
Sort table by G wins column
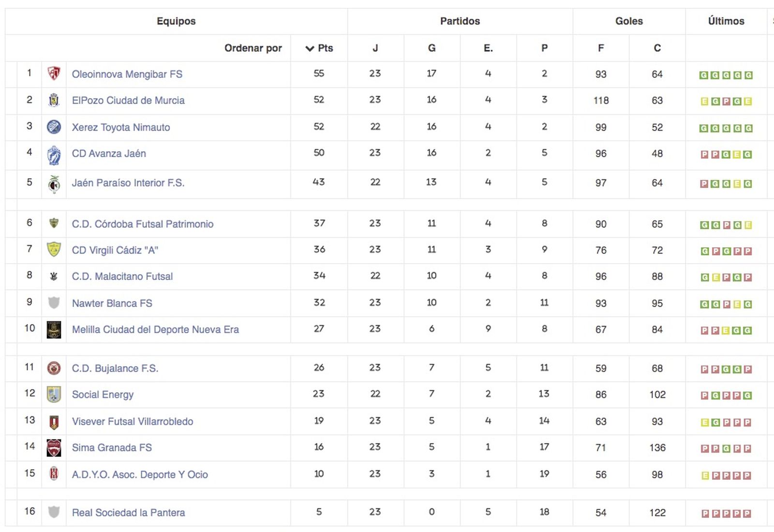[432, 48]
